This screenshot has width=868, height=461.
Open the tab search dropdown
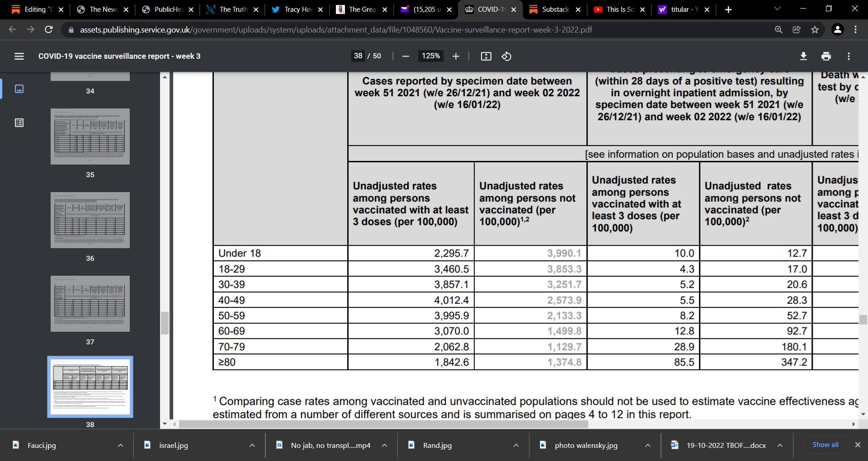777,9
